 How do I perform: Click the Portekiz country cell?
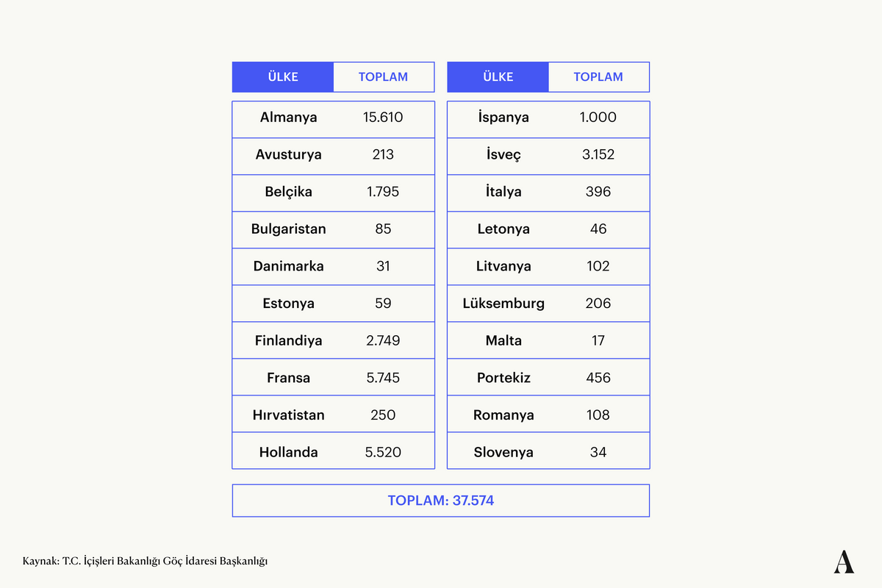pos(503,378)
